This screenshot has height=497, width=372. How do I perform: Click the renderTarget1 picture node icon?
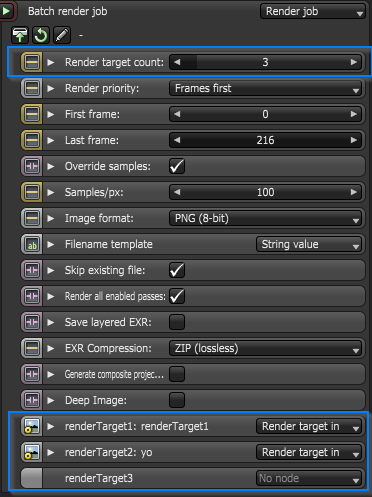tap(32, 426)
